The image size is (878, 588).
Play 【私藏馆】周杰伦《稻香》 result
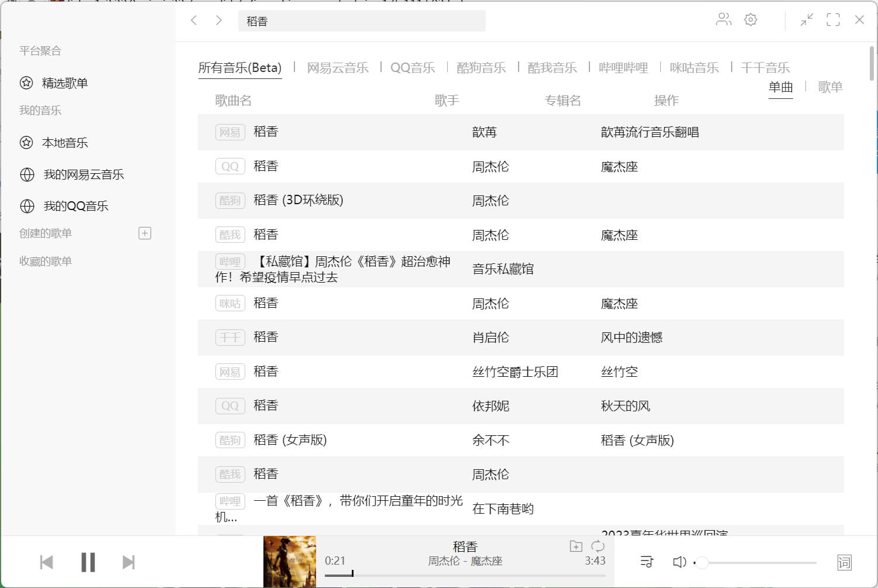click(x=333, y=269)
